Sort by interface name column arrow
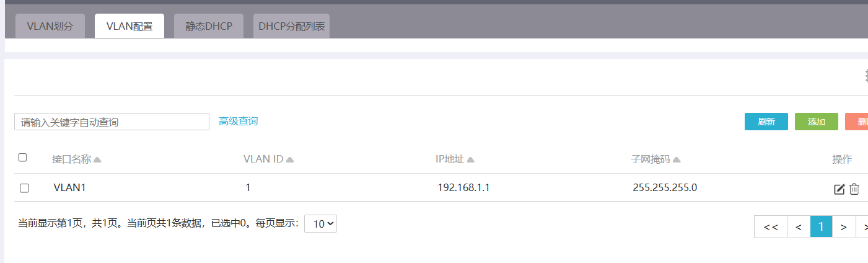 click(97, 160)
